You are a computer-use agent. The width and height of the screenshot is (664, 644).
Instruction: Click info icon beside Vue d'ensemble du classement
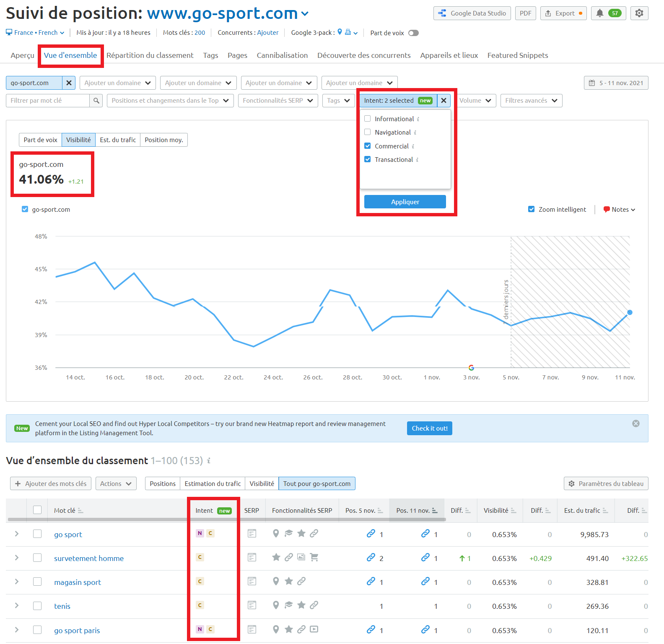click(208, 461)
